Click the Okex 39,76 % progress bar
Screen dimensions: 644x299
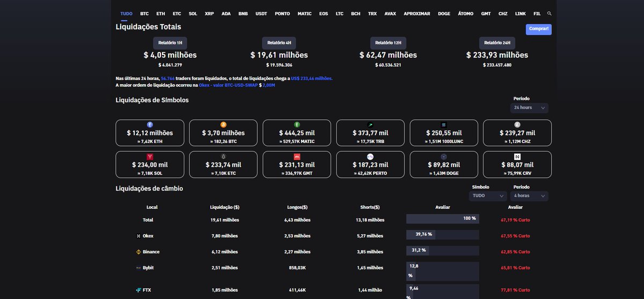point(443,235)
